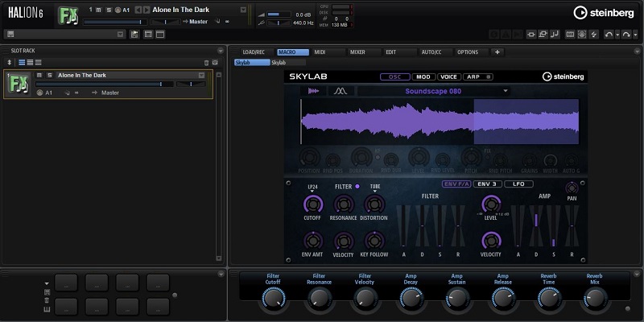Click the purple waveform display
The image size is (644, 322).
(x=439, y=122)
